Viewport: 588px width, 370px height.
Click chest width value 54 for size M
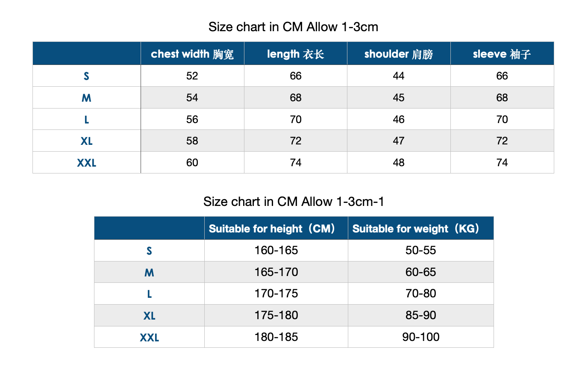click(192, 98)
